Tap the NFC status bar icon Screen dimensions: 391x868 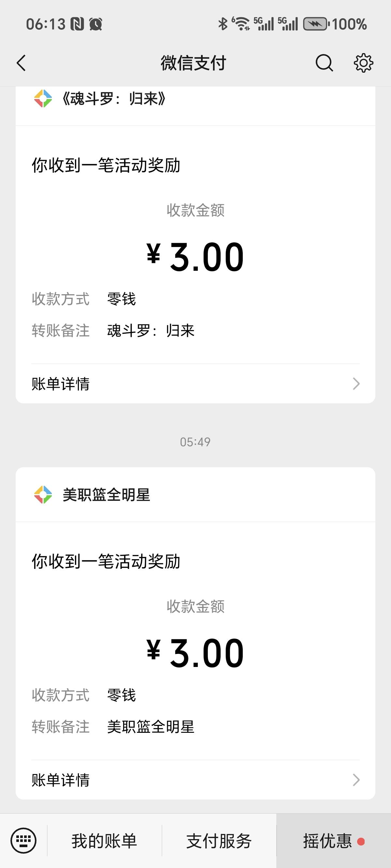[x=77, y=24]
